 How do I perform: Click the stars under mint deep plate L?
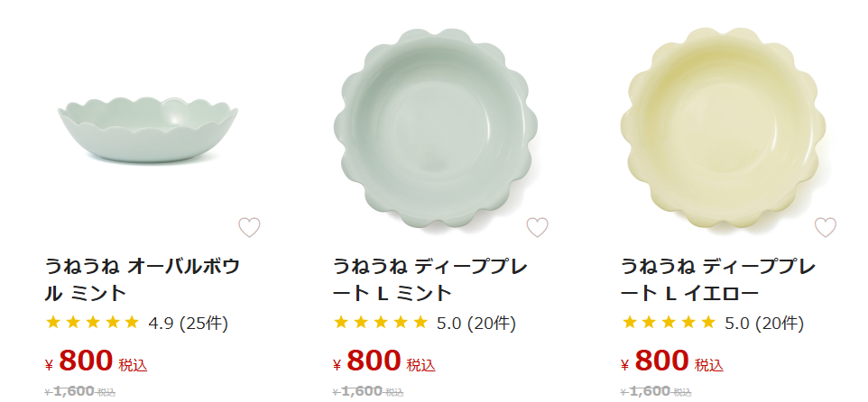tap(381, 322)
